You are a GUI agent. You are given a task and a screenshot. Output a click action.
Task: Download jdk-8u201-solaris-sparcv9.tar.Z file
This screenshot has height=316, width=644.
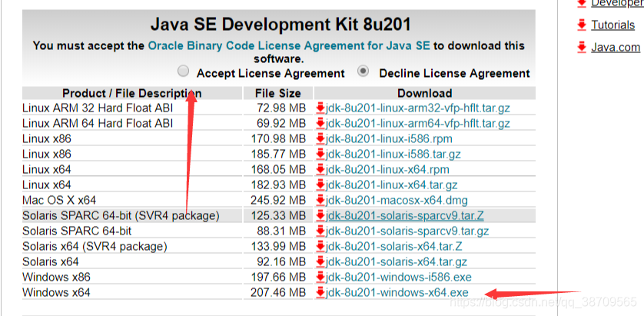click(404, 215)
